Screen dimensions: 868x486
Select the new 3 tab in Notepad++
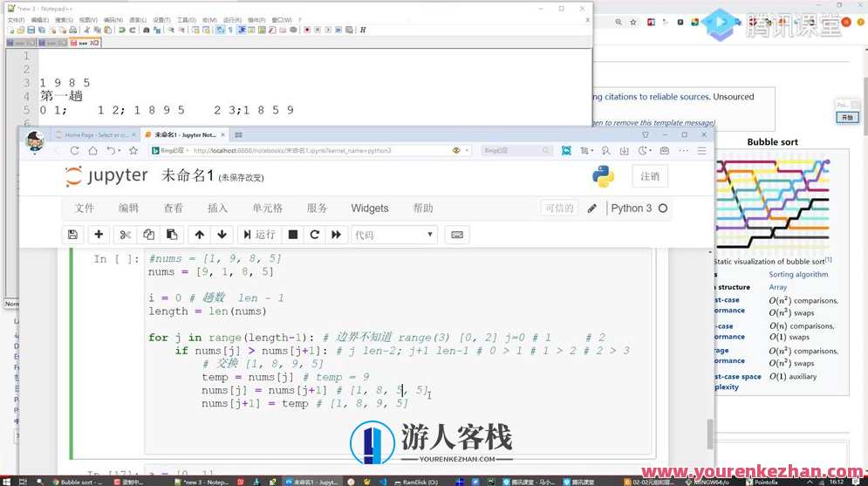click(84, 43)
